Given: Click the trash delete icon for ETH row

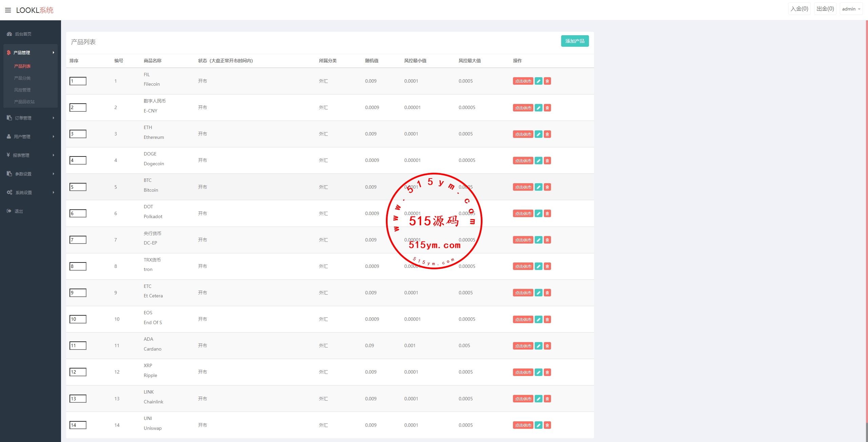Looking at the screenshot, I should click(x=547, y=134).
